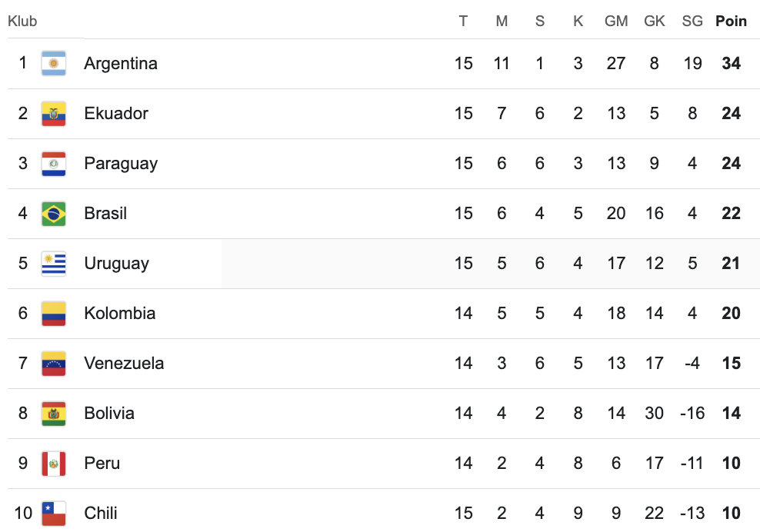Select the Poin column header
Viewport: 760px width, 532px height.
point(731,21)
